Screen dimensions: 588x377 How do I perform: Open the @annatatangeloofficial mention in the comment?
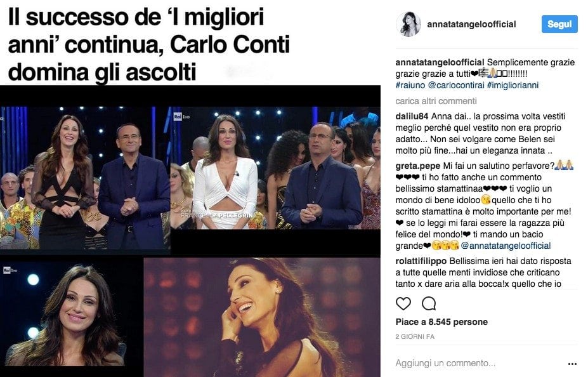tap(506, 246)
